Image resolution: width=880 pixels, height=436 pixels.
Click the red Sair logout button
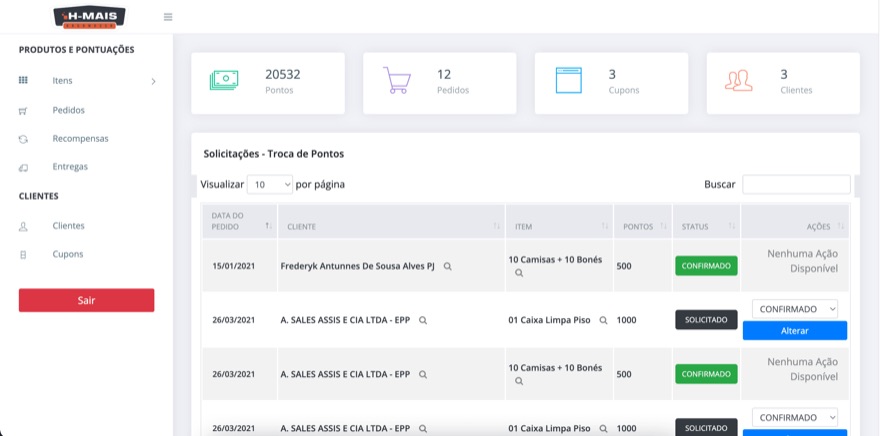click(86, 300)
